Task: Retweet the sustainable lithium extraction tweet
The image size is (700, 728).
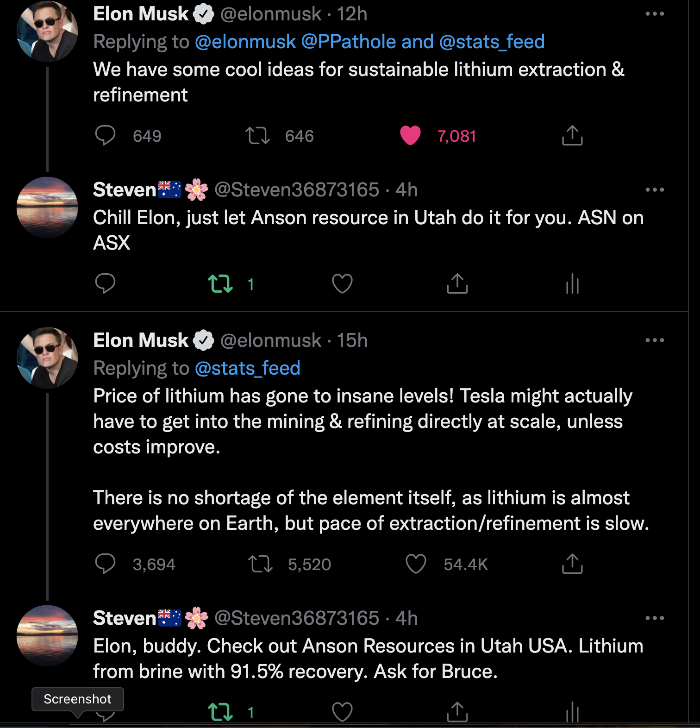Action: (257, 136)
